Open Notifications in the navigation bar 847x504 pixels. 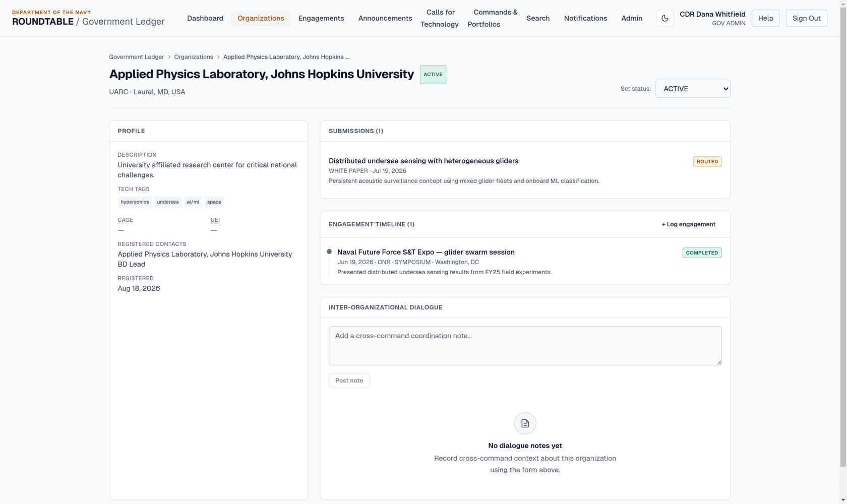[x=585, y=18]
